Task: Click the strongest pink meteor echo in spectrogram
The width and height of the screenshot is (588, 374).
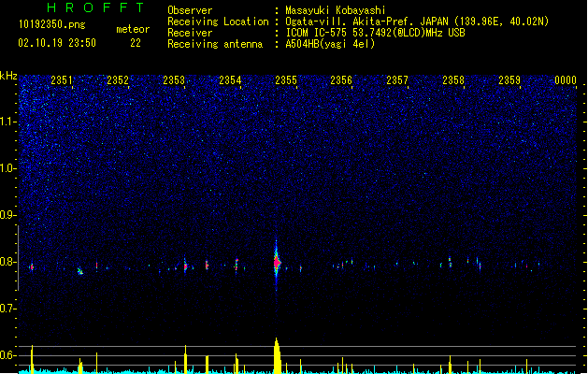Action: tap(277, 263)
